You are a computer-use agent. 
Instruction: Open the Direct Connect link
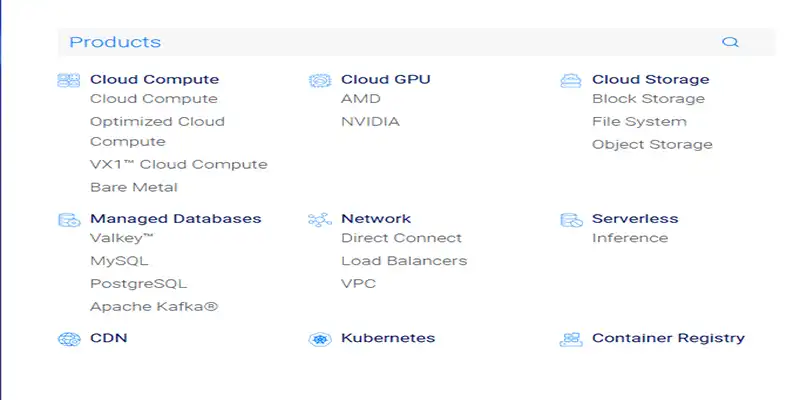coord(402,238)
